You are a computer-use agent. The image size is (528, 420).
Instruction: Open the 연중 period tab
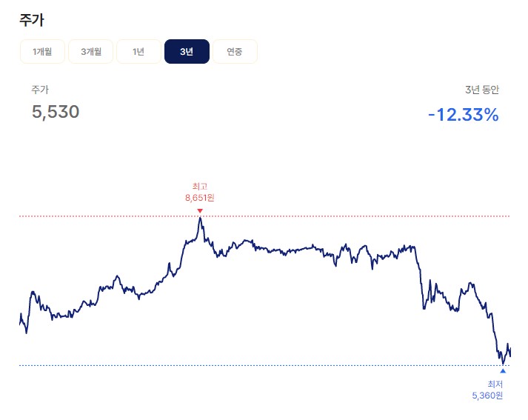pyautogui.click(x=235, y=52)
